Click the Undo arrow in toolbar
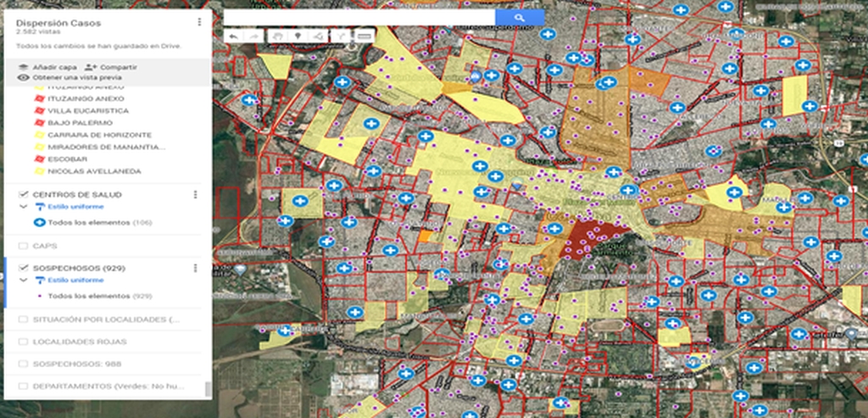This screenshot has height=418, width=868. 234,36
